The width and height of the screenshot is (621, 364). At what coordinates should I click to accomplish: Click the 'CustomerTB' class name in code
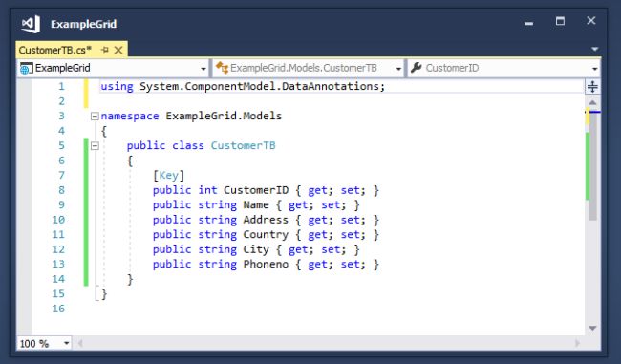[x=243, y=145]
